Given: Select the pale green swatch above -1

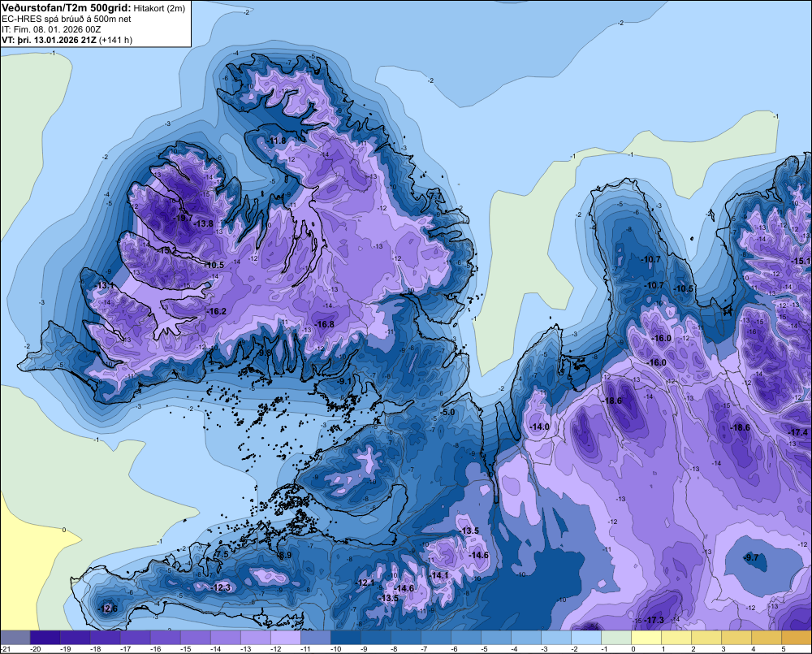Looking at the screenshot, I should 616,637.
